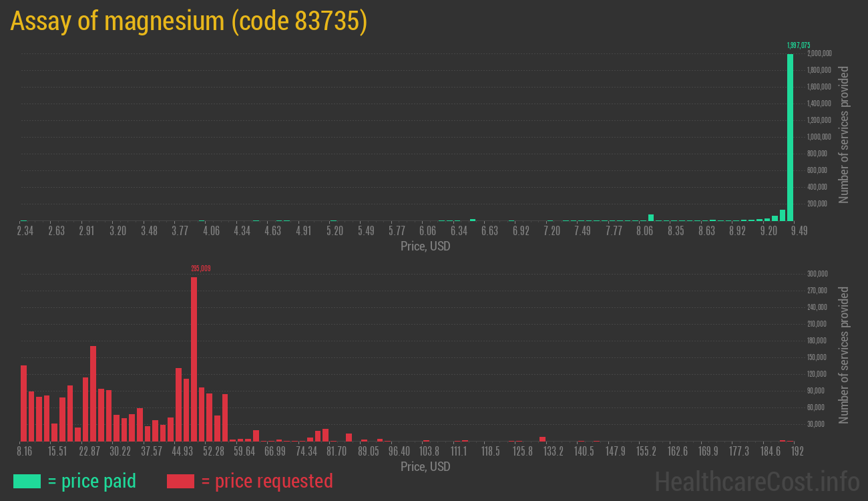The width and height of the screenshot is (868, 501).
Task: Select the green price paid legend swatch
Action: click(x=27, y=481)
